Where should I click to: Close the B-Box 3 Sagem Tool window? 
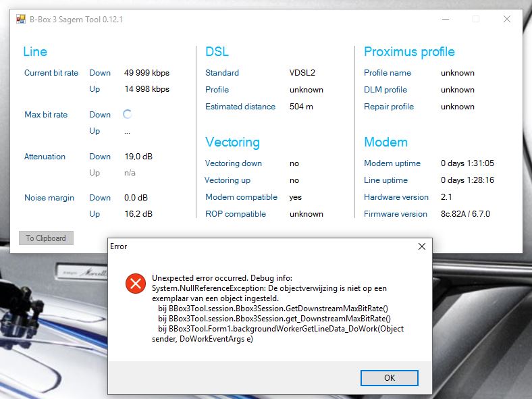click(x=506, y=20)
